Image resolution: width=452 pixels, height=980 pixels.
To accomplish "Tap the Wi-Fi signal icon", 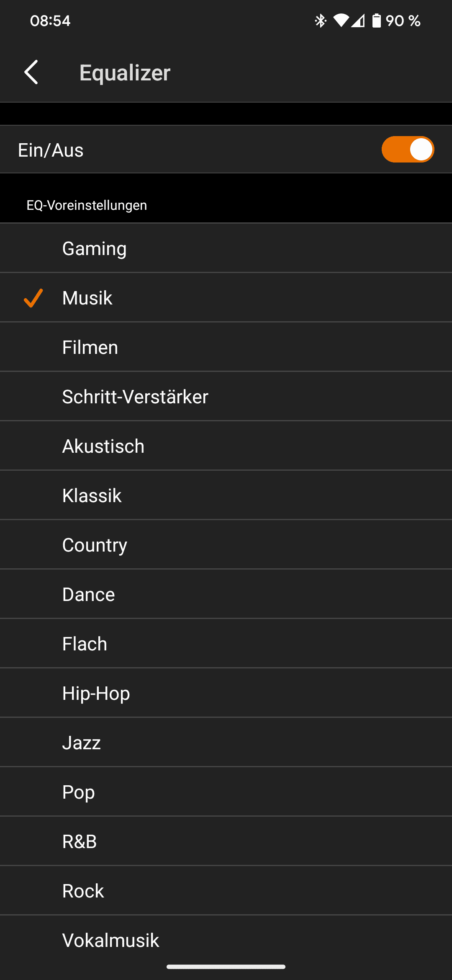I will 341,21.
